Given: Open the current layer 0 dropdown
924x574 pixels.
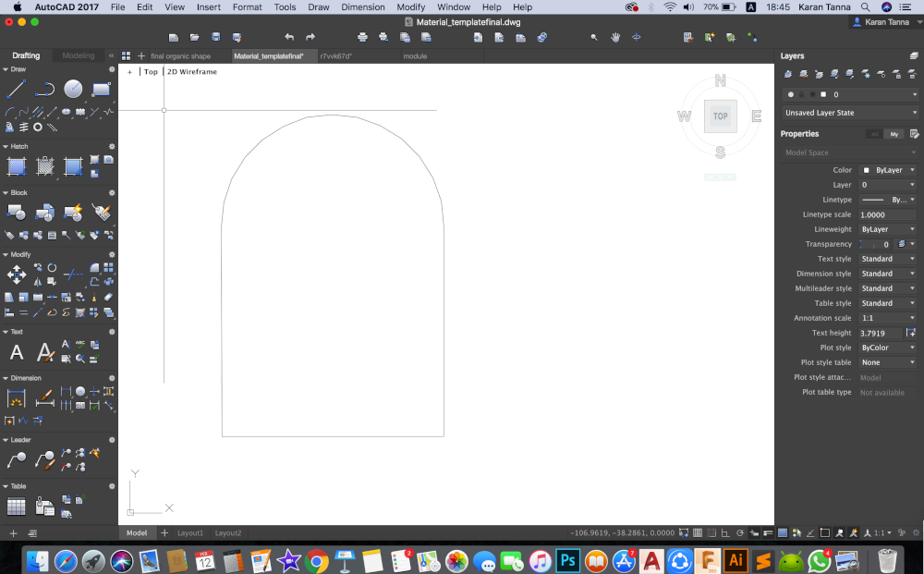Looking at the screenshot, I should point(850,94).
